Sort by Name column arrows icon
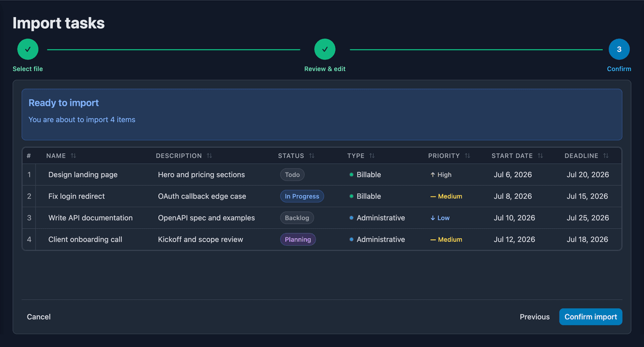Viewport: 644px width, 347px height. coord(73,156)
